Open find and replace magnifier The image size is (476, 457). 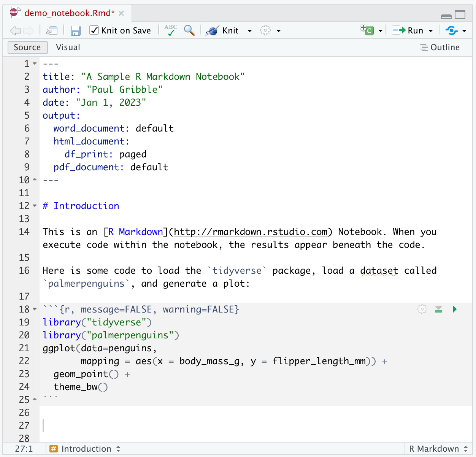(189, 30)
